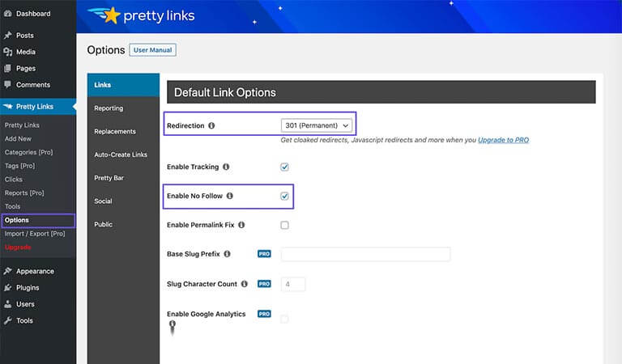Click the Users person icon
Image resolution: width=622 pixels, height=364 pixels.
7,304
